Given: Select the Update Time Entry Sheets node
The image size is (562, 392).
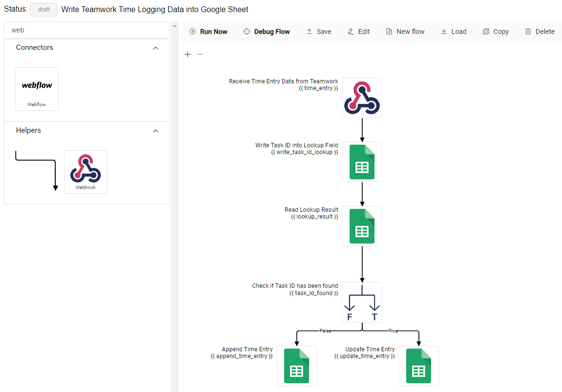Looking at the screenshot, I should [418, 366].
